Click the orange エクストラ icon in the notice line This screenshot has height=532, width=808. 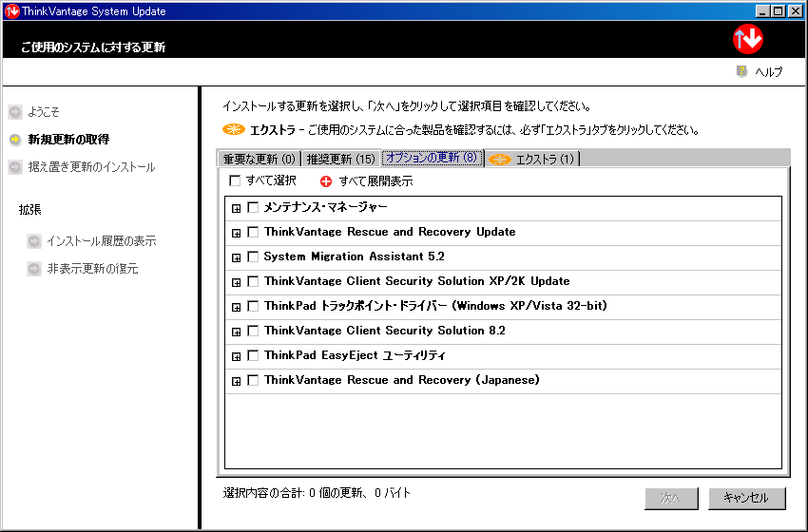pos(234,130)
